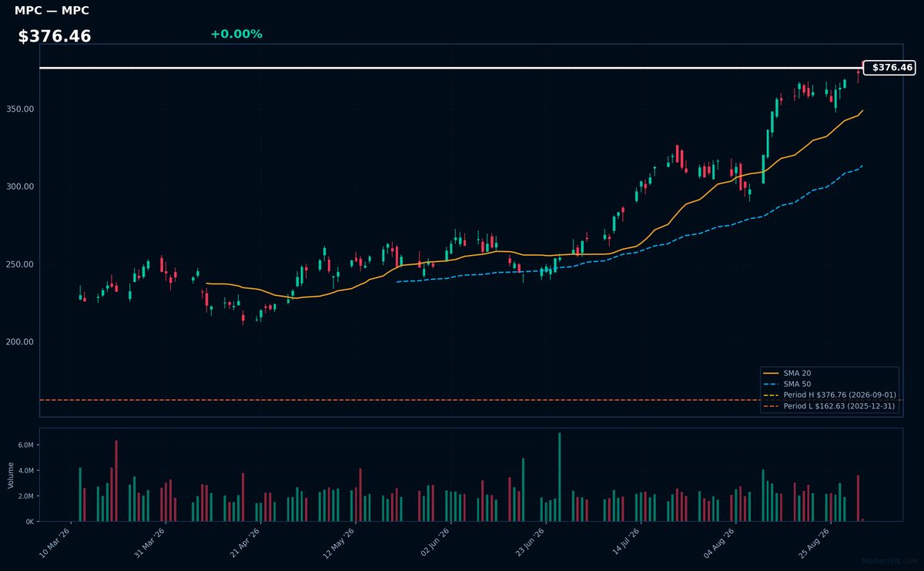Click the tallest green volume bar in late June
924x571 pixels.
[559, 477]
